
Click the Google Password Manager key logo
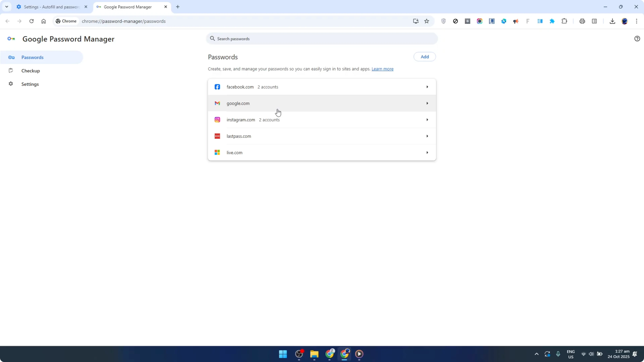pos(11,39)
